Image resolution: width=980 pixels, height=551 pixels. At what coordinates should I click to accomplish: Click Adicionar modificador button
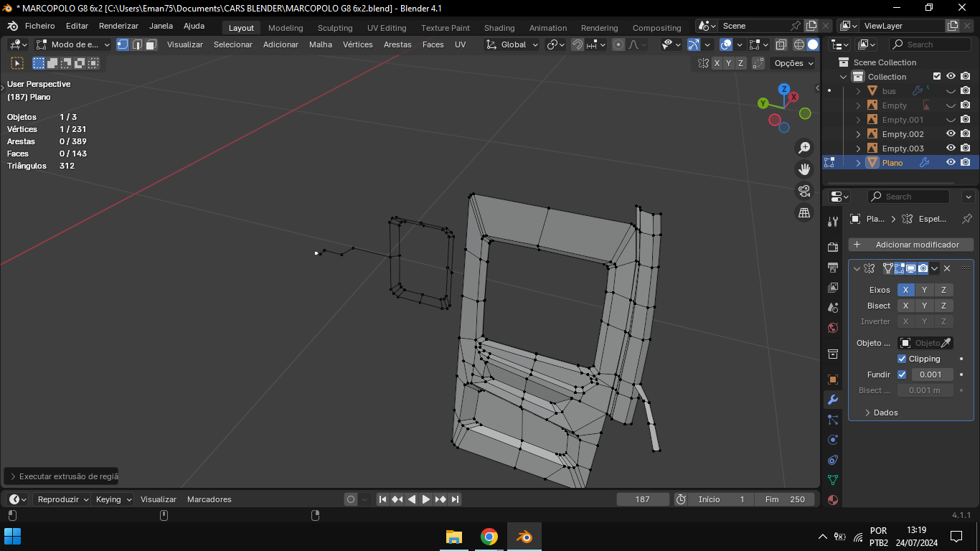[x=910, y=245]
